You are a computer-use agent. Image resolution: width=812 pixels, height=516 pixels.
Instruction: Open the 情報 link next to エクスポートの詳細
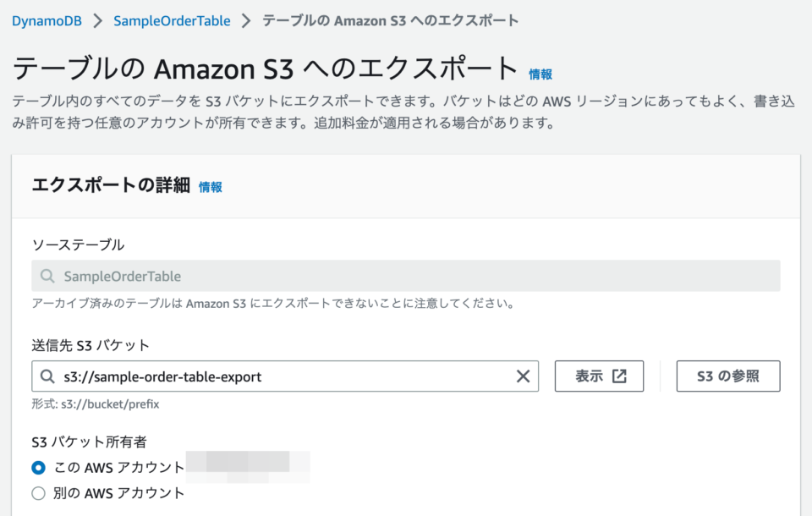(211, 188)
